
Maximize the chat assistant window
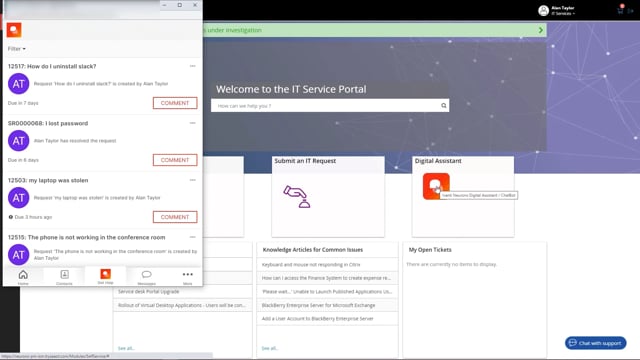coord(180,5)
